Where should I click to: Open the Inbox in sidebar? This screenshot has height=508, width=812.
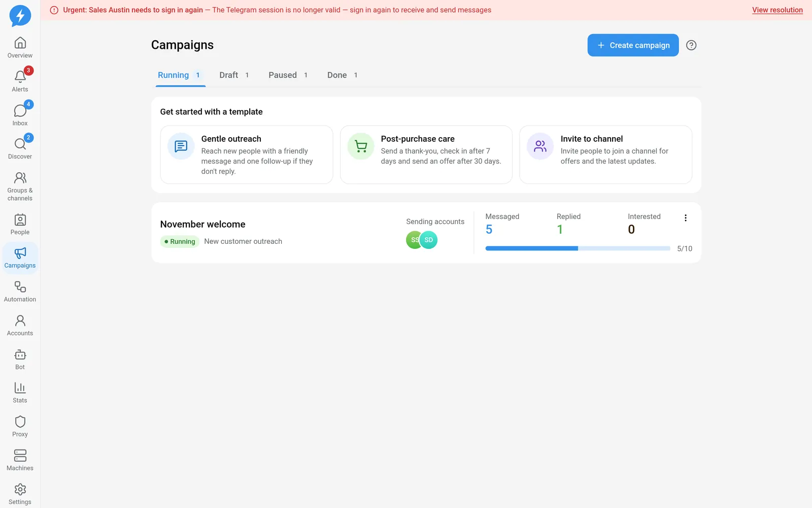(20, 115)
